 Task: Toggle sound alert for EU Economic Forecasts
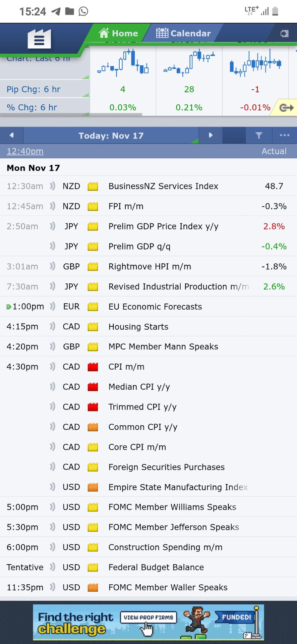tap(52, 307)
